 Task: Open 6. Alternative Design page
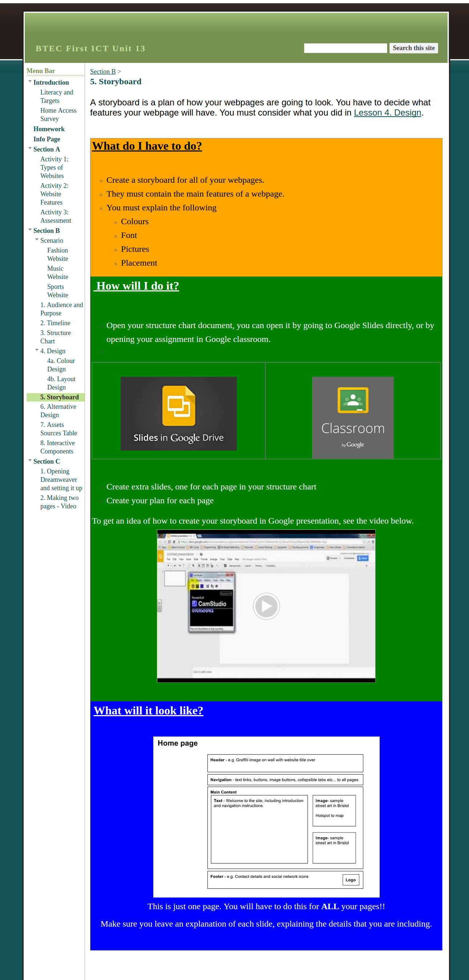click(x=58, y=411)
